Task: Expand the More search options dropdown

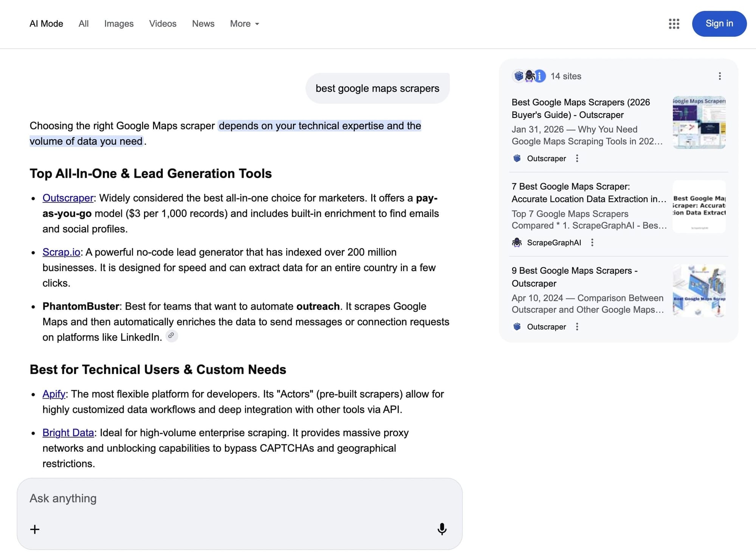Action: coord(244,23)
